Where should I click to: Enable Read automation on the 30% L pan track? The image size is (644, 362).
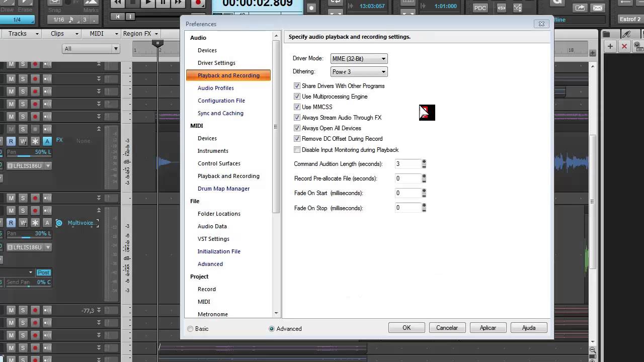(11, 223)
